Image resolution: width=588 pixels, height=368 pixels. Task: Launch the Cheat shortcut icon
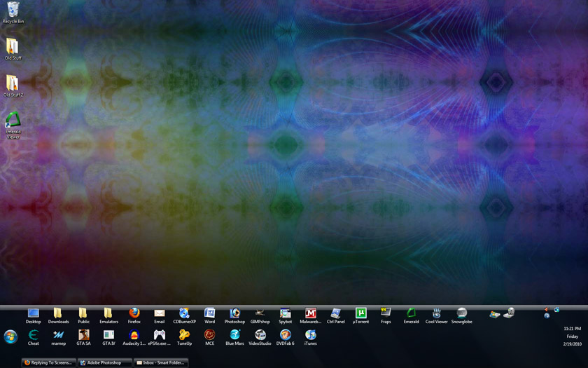point(34,338)
